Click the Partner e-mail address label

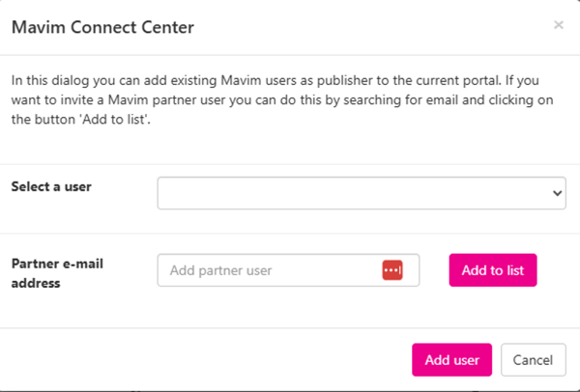[x=57, y=273]
